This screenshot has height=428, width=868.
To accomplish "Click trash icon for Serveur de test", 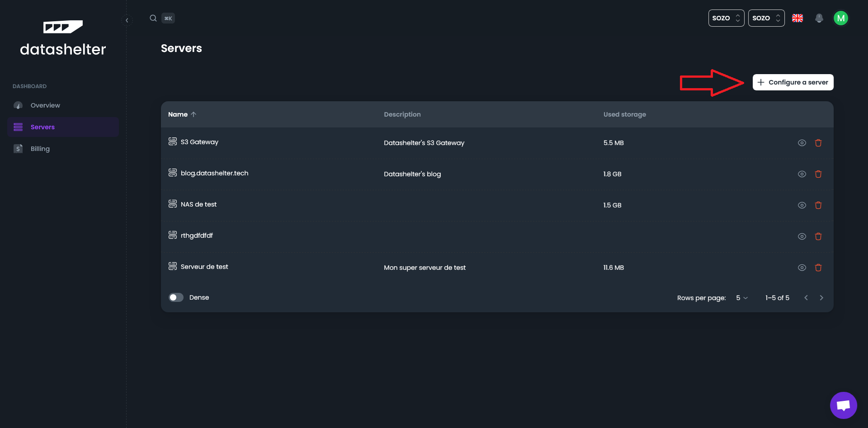I will point(818,268).
